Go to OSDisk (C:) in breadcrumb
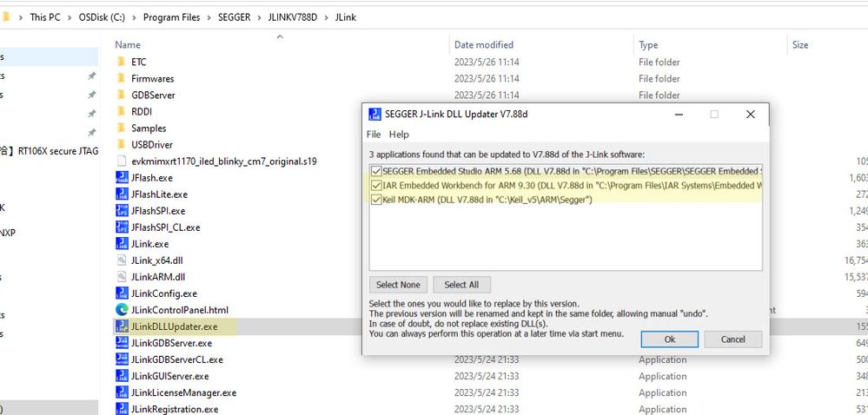 pos(102,17)
